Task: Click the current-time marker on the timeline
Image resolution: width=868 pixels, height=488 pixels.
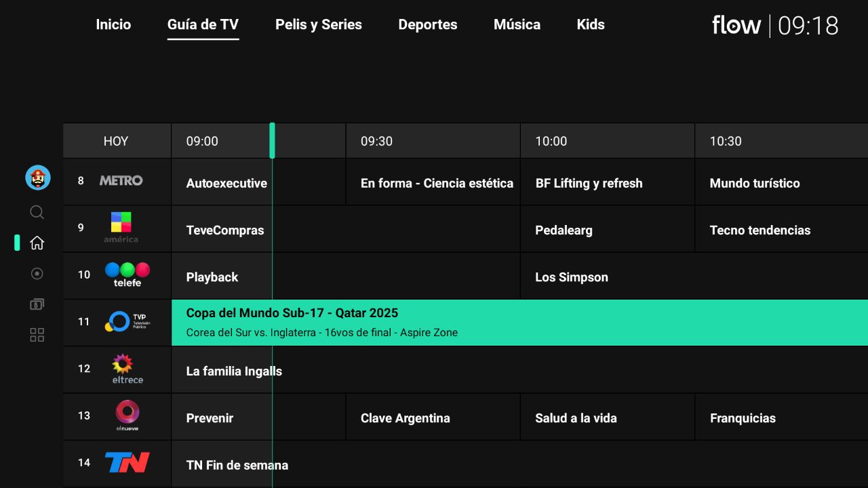Action: coord(272,140)
